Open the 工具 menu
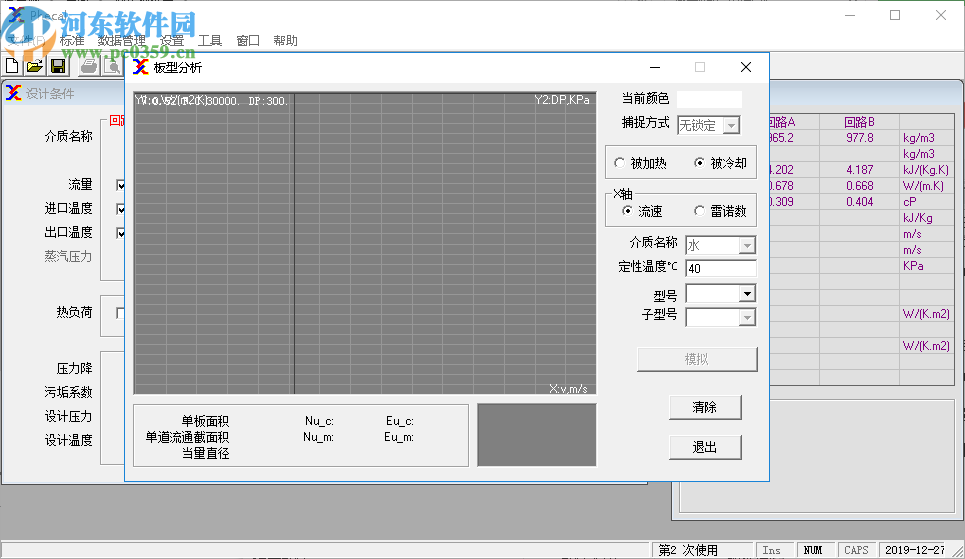This screenshot has height=559, width=965. click(x=210, y=41)
